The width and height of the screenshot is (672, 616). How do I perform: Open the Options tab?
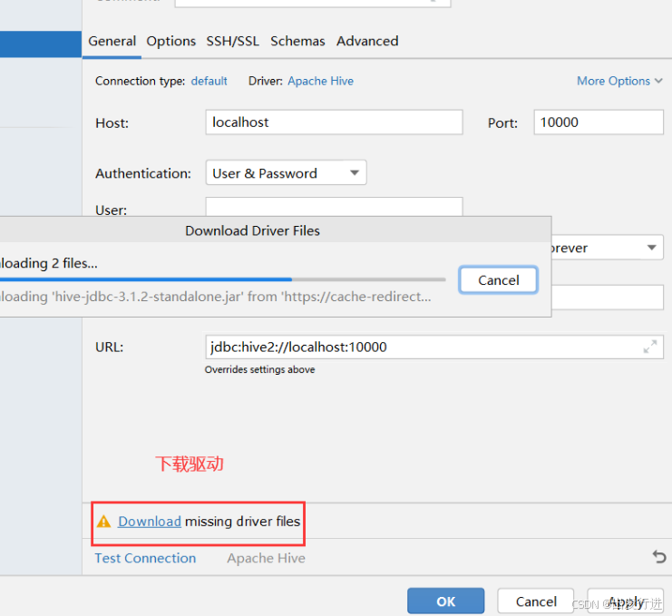pos(171,41)
